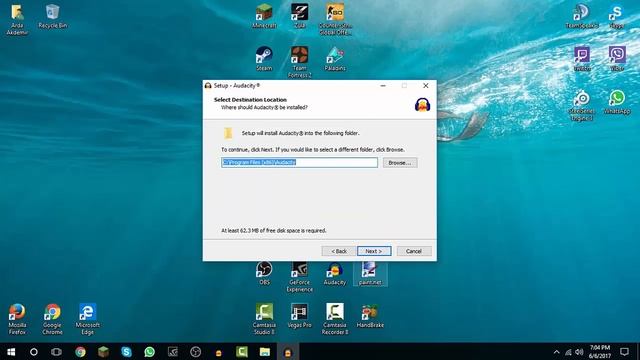
Task: Cancel the Audacity installation
Action: pyautogui.click(x=414, y=251)
